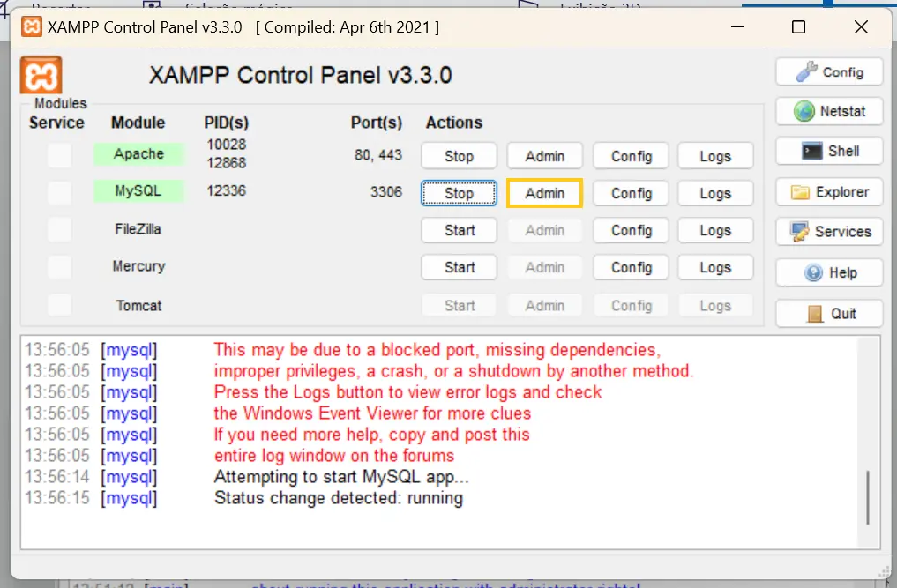
Task: View Mercury Logs
Action: (715, 267)
